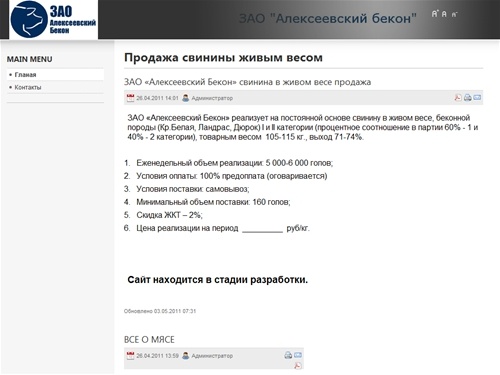500x375 pixels.
Task: Click Администратор next to 13:59
Action: pos(212,356)
